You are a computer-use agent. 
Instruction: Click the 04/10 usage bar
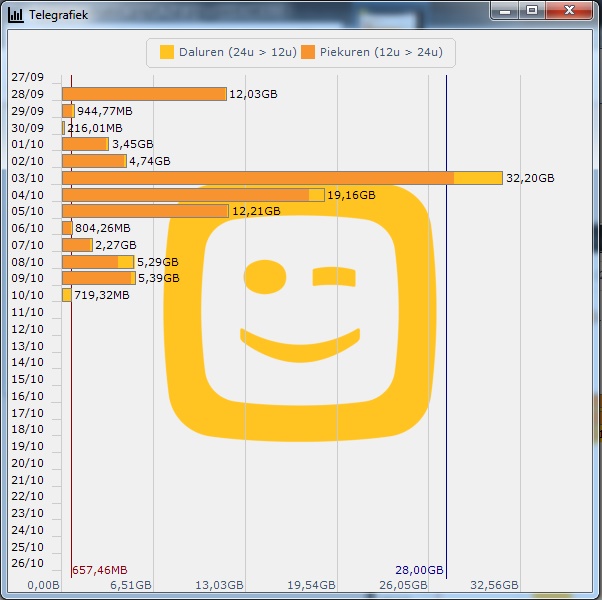[193, 195]
